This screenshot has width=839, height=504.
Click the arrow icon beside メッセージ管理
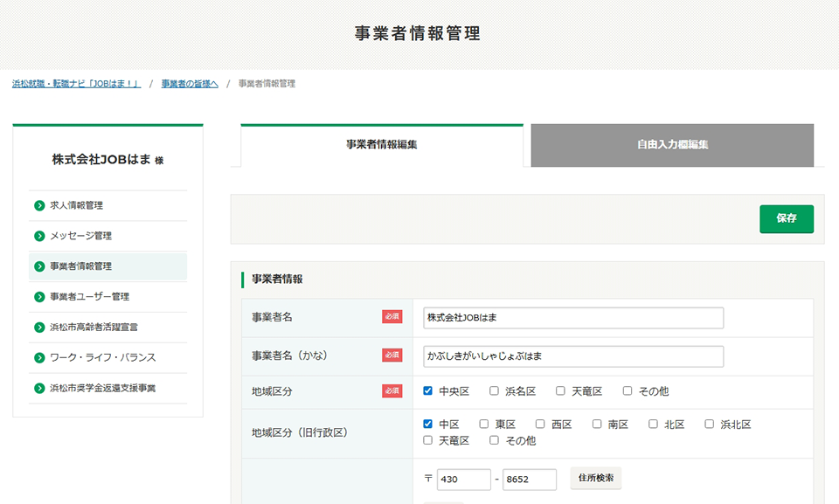39,237
